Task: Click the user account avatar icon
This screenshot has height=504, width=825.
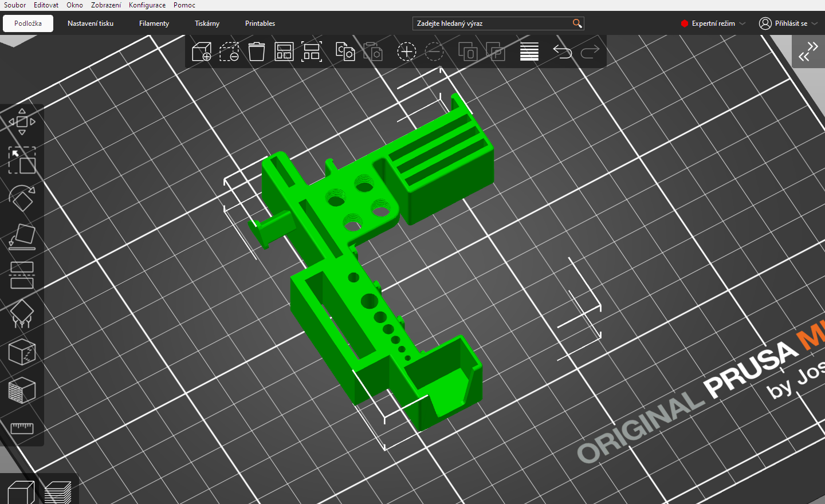Action: click(765, 23)
